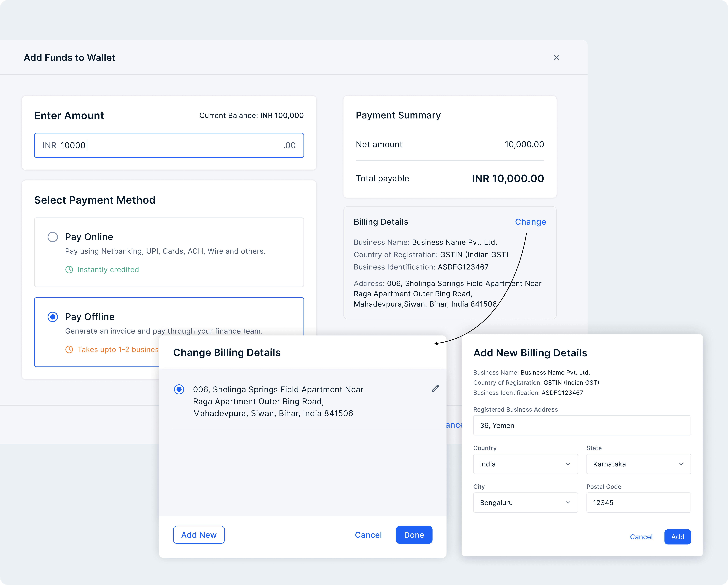Click Business Name in Add New Billing Details
Image resolution: width=728 pixels, height=585 pixels.
(531, 372)
